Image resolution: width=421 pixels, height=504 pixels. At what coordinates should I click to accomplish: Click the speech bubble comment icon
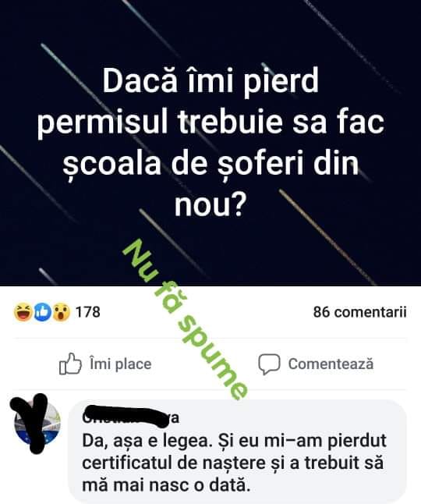(269, 364)
